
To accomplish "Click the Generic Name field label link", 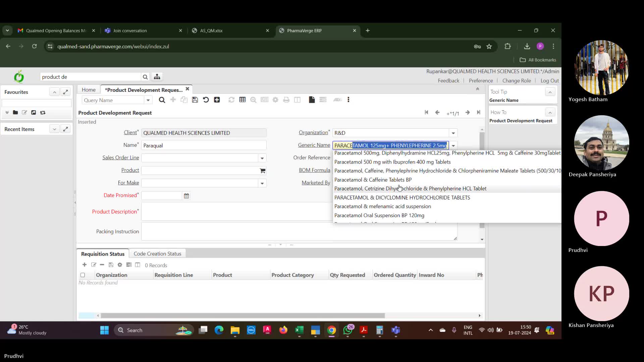I will point(314,145).
